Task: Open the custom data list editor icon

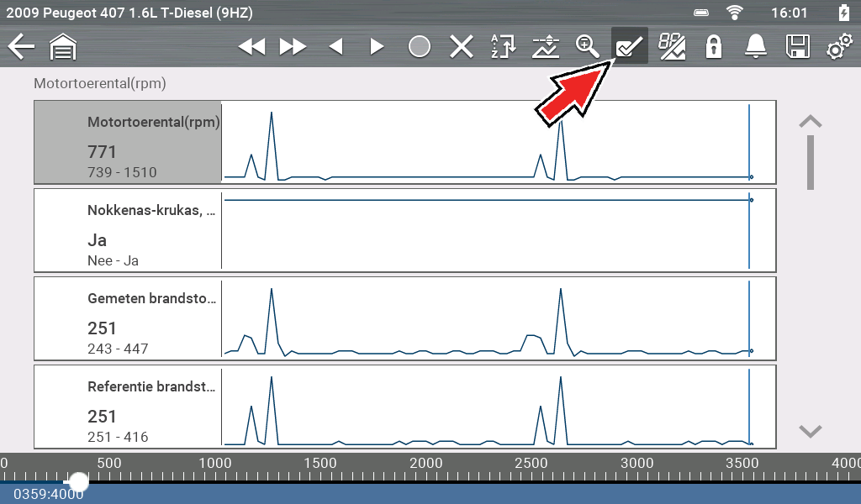Action: pyautogui.click(x=671, y=46)
